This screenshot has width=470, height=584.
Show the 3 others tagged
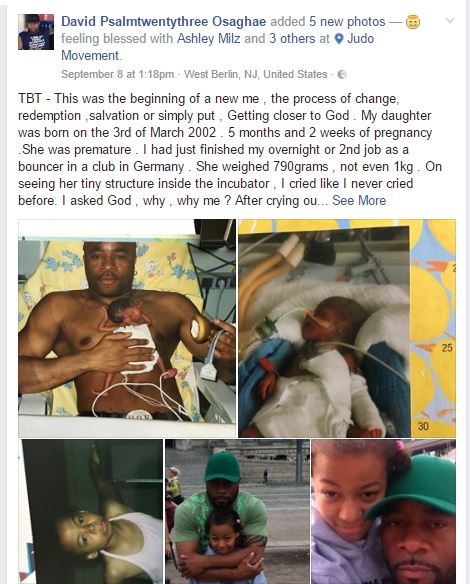click(x=292, y=39)
